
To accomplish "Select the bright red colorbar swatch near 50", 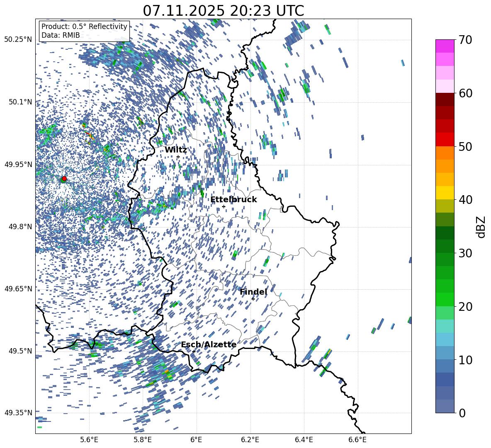I will point(445,140).
